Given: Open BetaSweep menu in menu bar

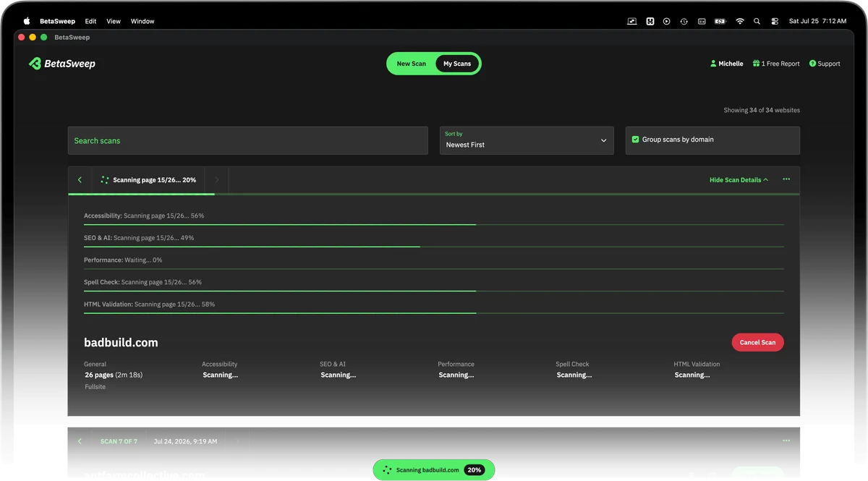Looking at the screenshot, I should pyautogui.click(x=57, y=21).
